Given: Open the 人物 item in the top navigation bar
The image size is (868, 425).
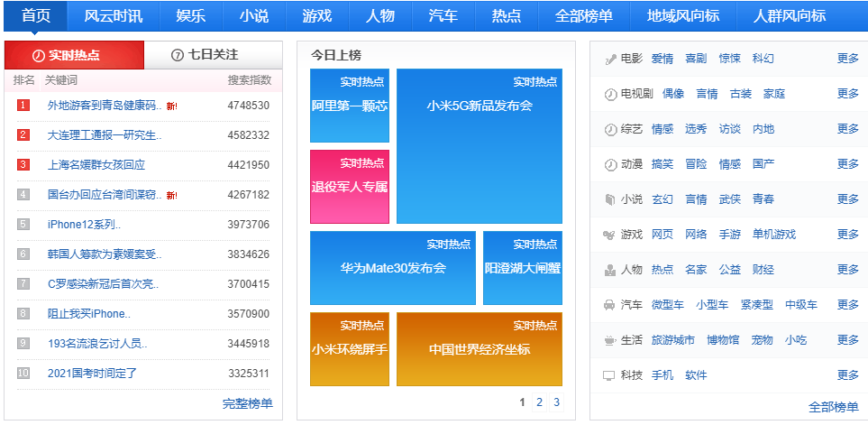Looking at the screenshot, I should (x=380, y=16).
